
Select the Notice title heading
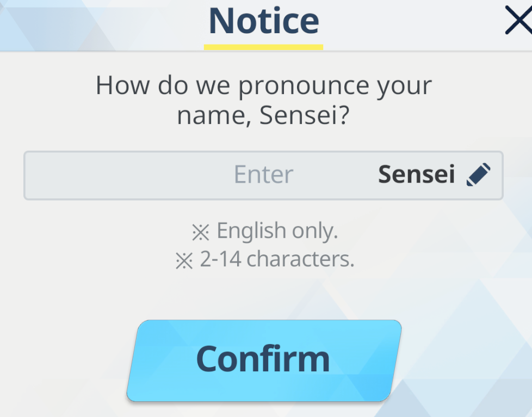[264, 21]
